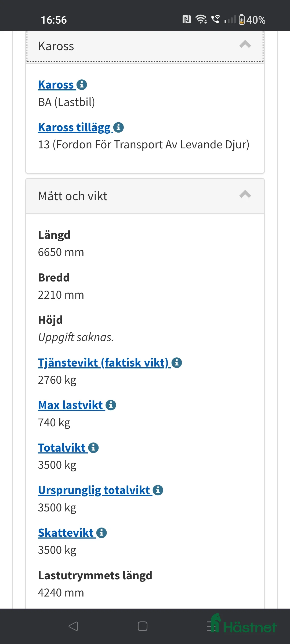Image resolution: width=290 pixels, height=644 pixels.
Task: Follow the Kaross tillägg link
Action: (x=75, y=127)
